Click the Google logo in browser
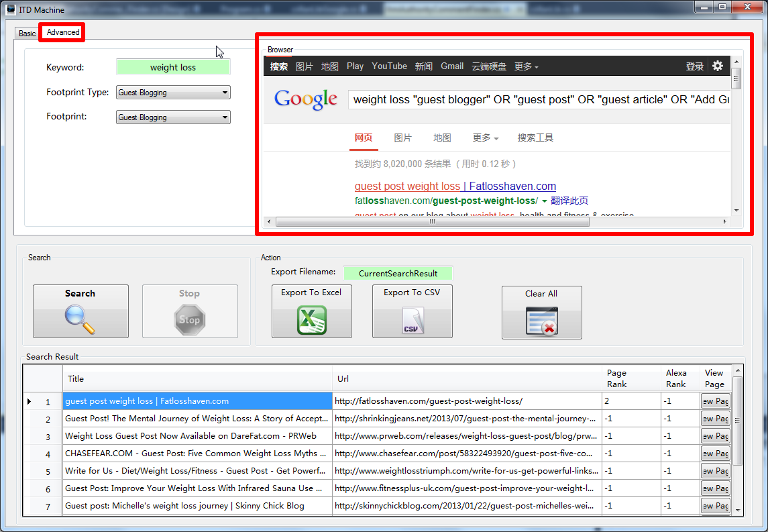 pos(306,99)
